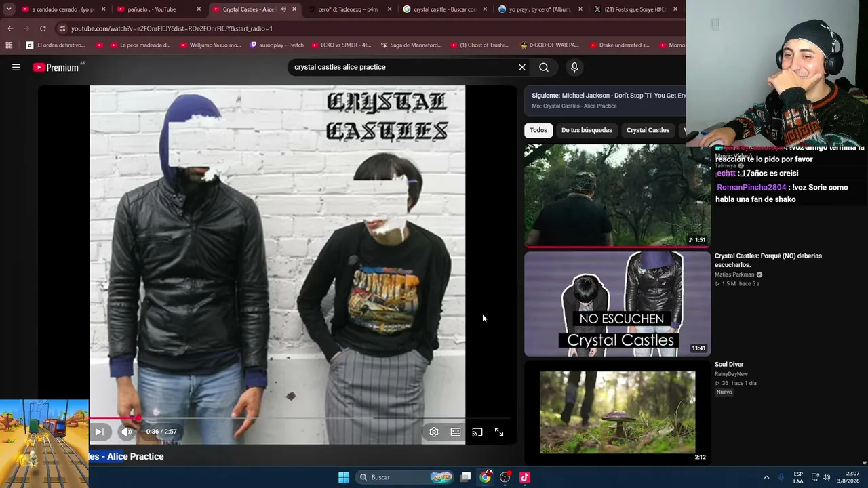The image size is (868, 488).
Task: Run the YouTube search with magnifier button
Action: click(x=544, y=67)
